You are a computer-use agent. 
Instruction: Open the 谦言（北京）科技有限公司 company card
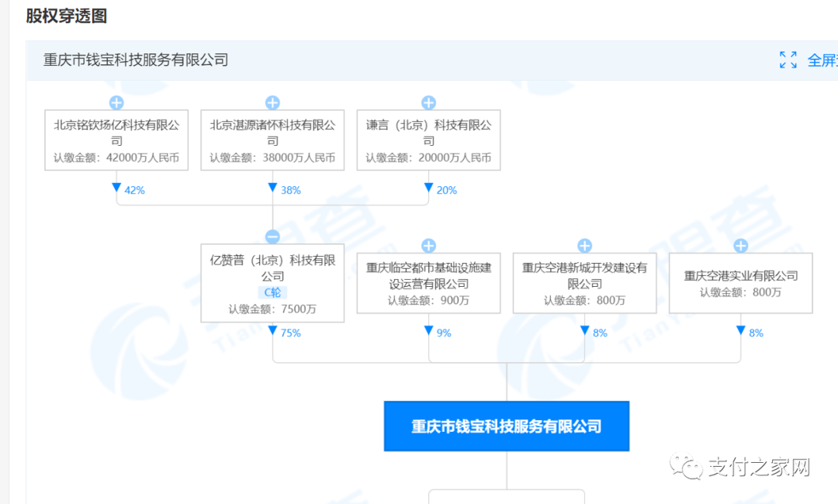click(x=428, y=140)
